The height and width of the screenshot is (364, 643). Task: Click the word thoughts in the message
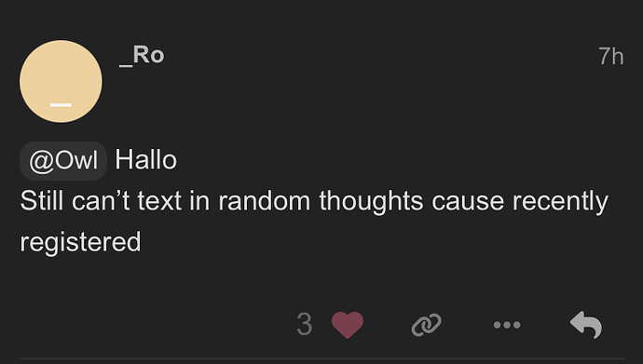click(x=371, y=202)
